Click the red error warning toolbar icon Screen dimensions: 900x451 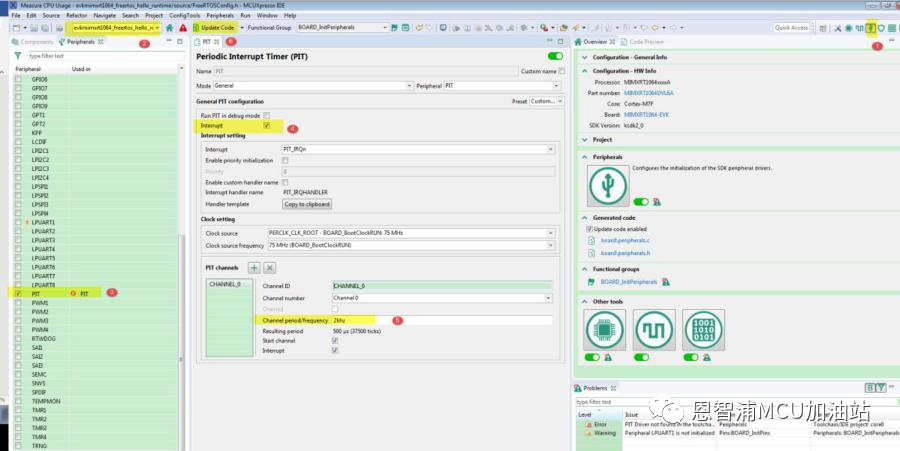coord(183,28)
